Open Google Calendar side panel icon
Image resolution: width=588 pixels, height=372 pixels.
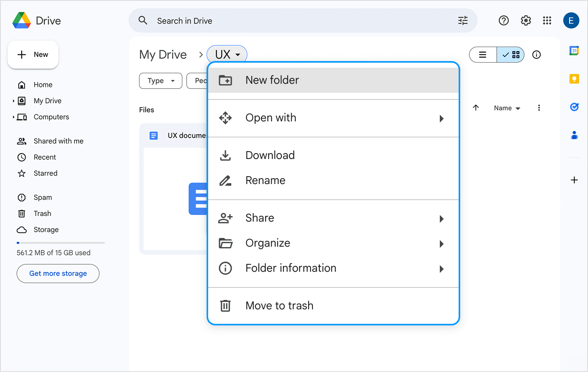click(x=574, y=51)
